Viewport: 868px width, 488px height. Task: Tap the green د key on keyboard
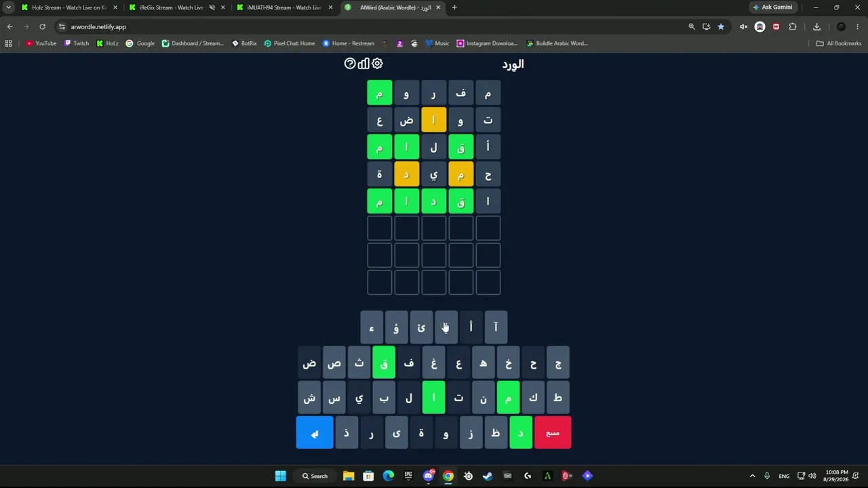tap(521, 432)
